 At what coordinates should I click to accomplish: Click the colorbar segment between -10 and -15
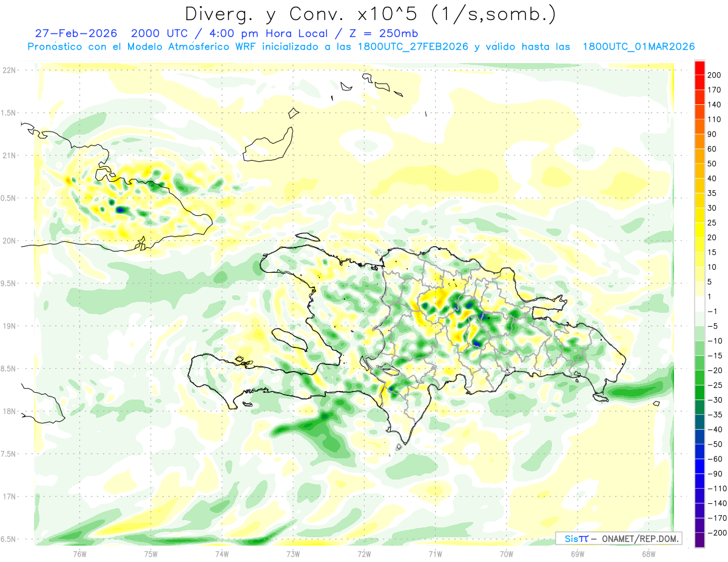point(699,348)
